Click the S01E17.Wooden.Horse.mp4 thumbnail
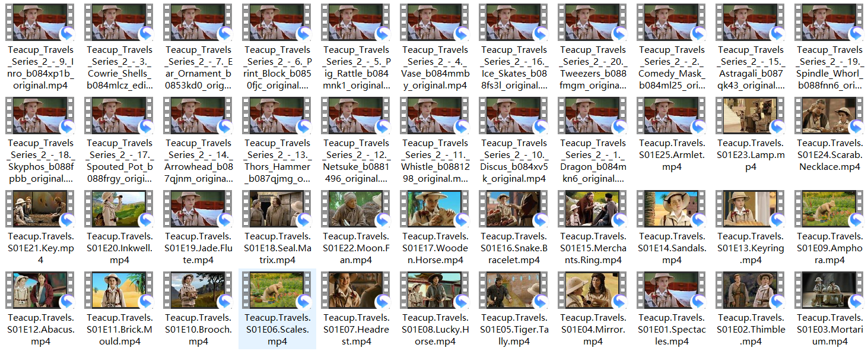 point(435,208)
